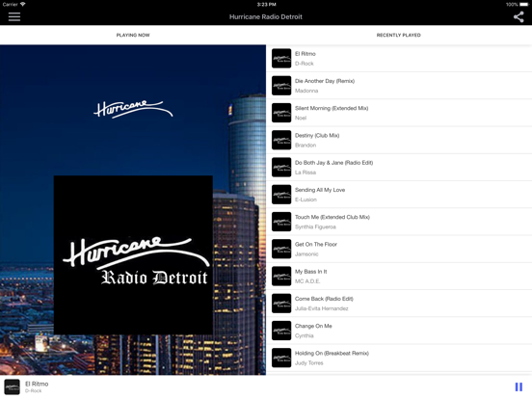Open Change On Me thumbnail
The image size is (532, 399).
tap(281, 331)
